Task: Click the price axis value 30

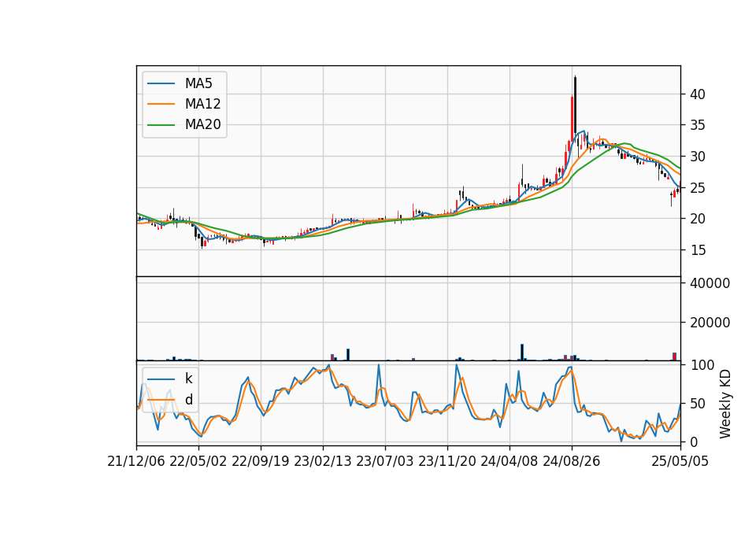Action: tap(697, 157)
